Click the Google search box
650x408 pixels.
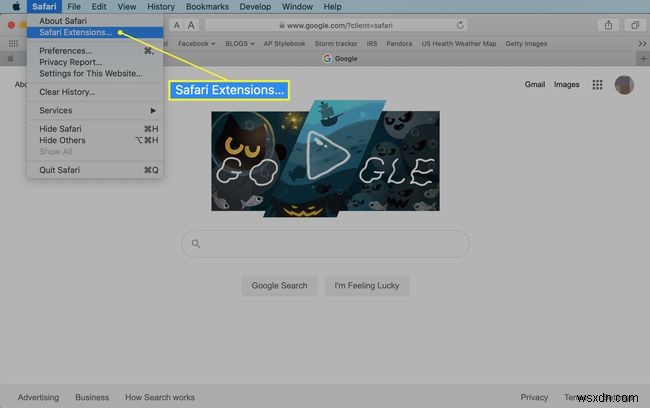325,244
